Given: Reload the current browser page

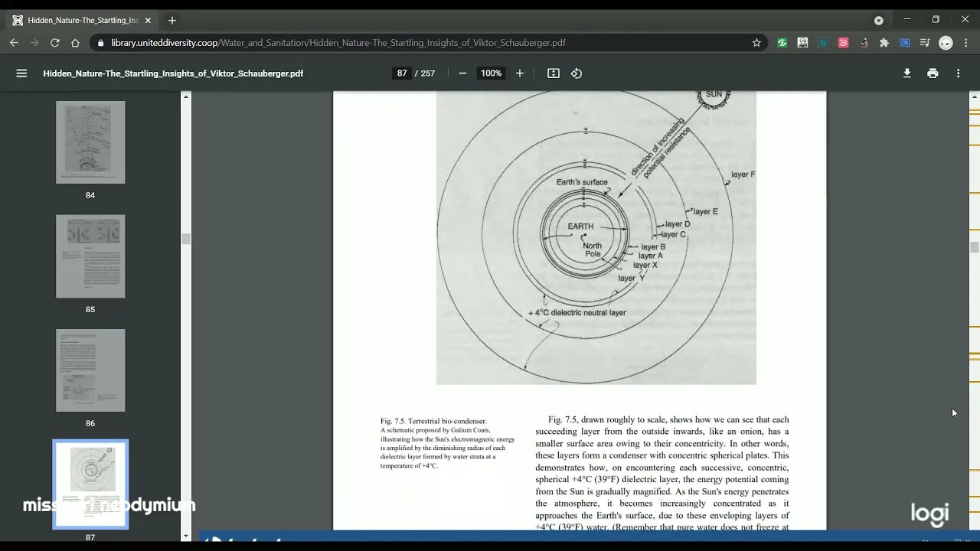Looking at the screenshot, I should 55,43.
